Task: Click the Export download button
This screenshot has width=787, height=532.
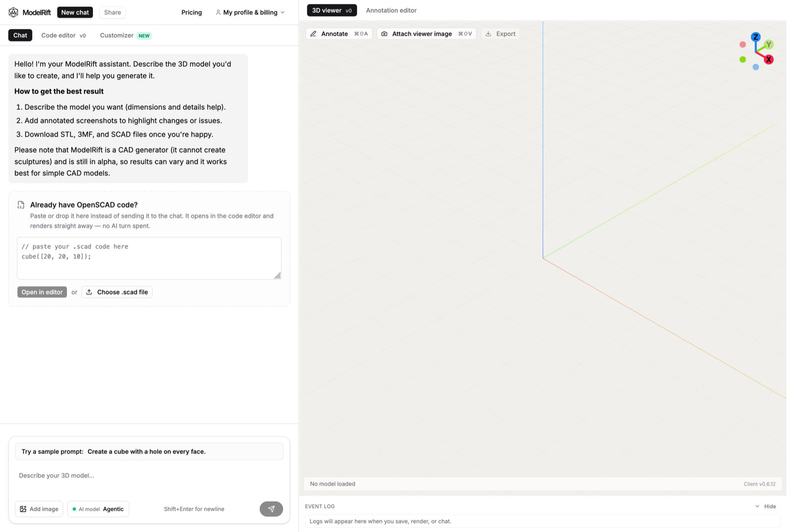Action: [x=500, y=34]
